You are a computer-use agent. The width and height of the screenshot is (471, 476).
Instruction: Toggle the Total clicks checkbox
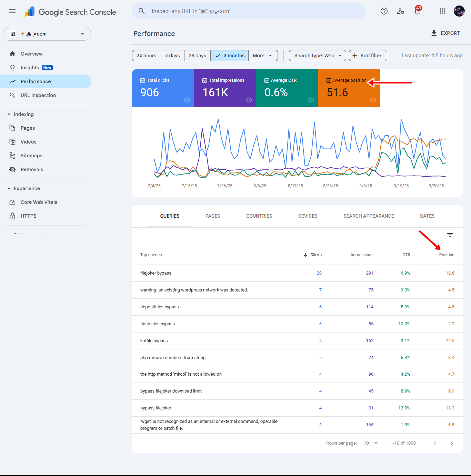(143, 80)
